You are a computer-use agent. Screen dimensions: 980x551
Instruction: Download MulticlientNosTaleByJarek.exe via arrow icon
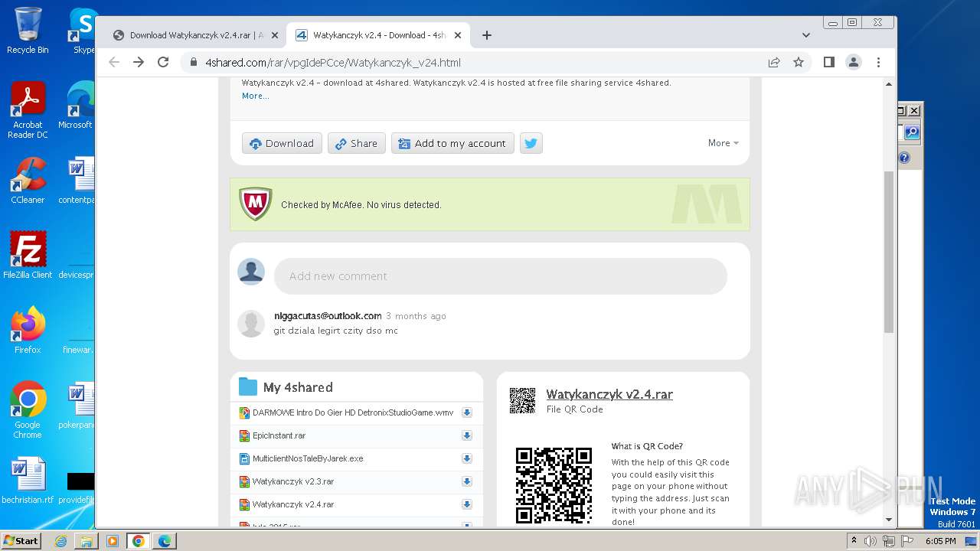point(466,458)
